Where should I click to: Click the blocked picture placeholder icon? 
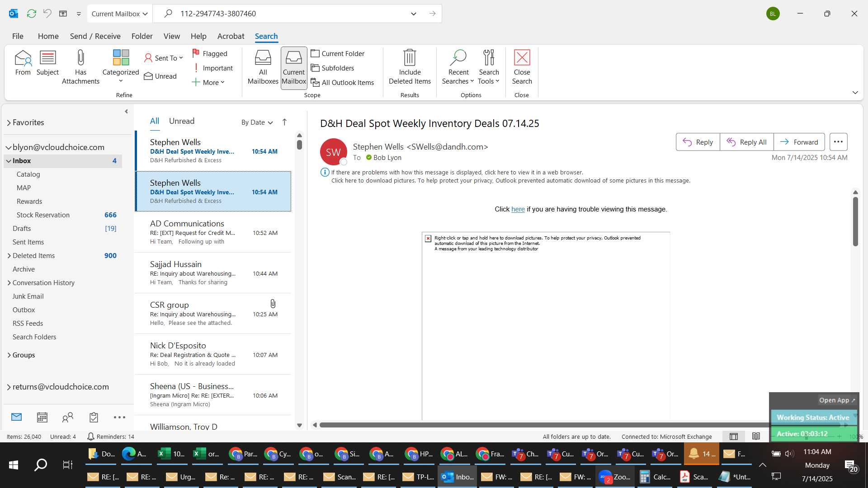(x=428, y=238)
